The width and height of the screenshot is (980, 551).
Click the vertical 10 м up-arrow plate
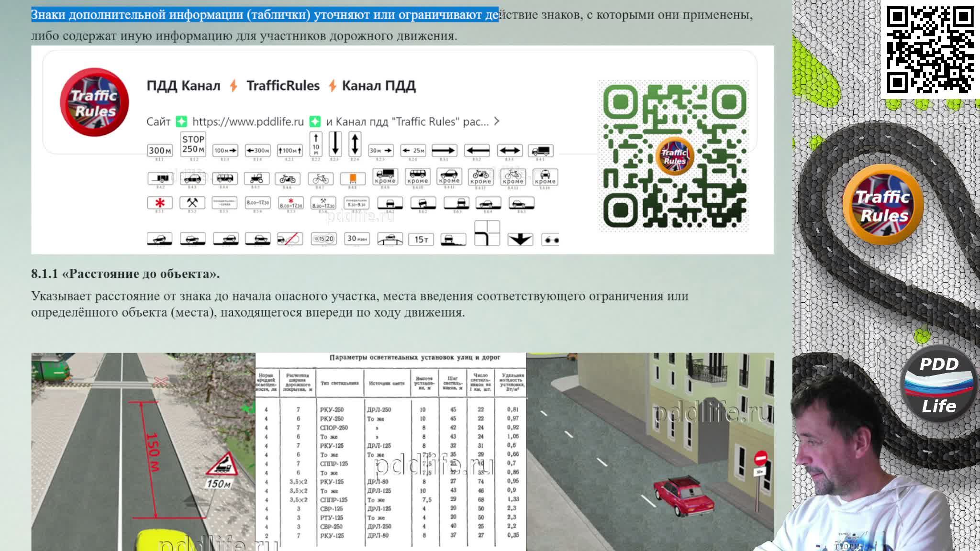click(x=316, y=143)
